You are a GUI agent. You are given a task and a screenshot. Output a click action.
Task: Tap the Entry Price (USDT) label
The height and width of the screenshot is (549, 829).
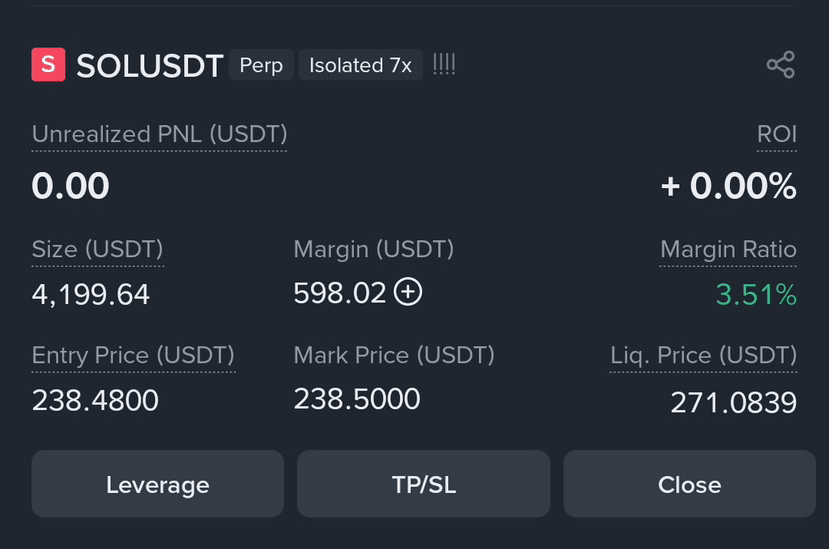[x=133, y=355]
